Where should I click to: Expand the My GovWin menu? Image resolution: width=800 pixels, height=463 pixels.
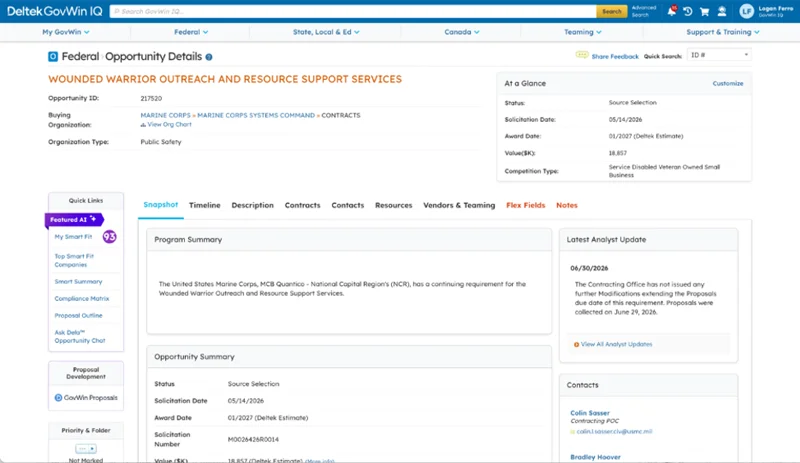pos(66,32)
